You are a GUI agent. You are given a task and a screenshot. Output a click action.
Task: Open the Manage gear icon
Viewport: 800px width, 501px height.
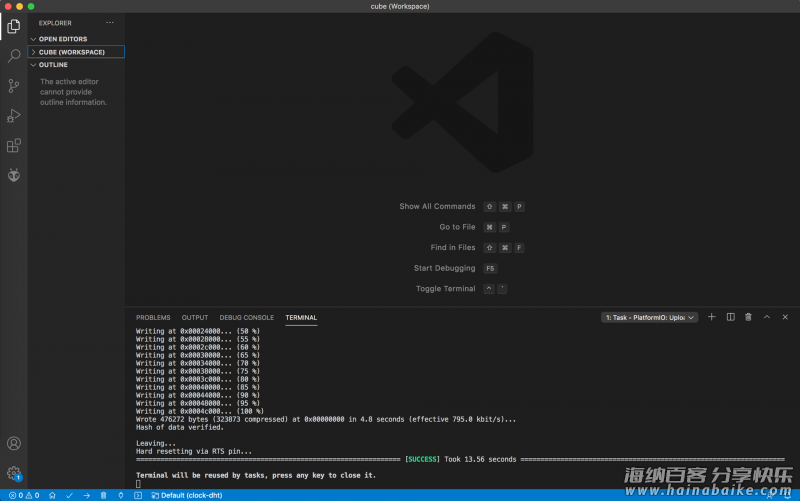point(14,473)
